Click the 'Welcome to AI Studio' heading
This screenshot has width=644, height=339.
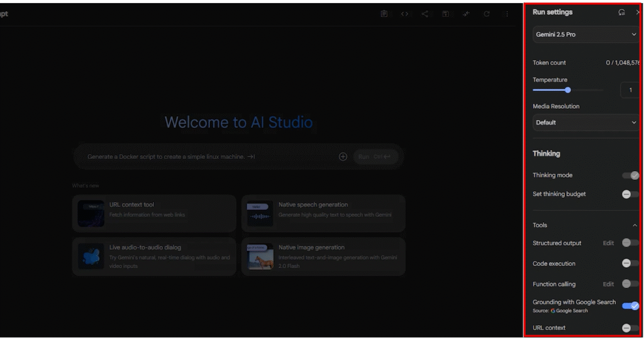click(x=238, y=123)
